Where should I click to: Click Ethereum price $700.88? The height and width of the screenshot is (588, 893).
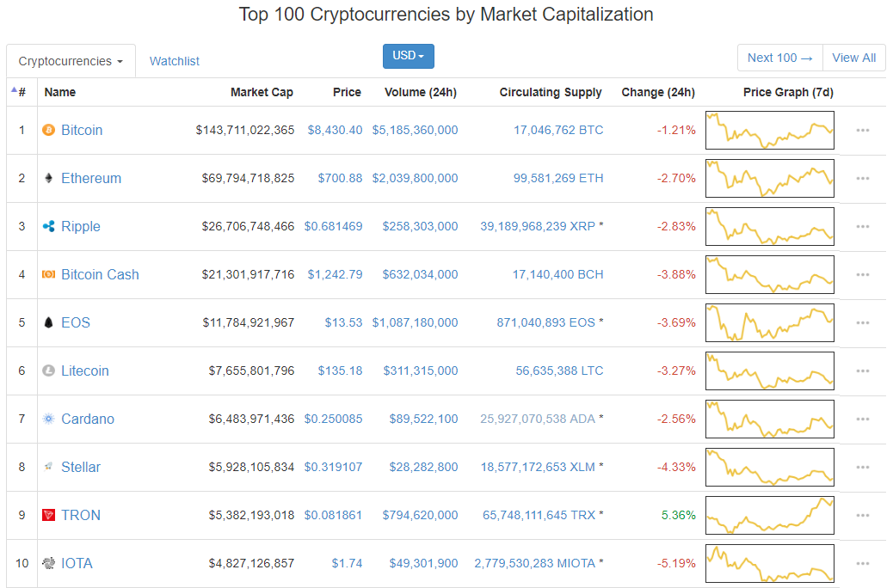[x=340, y=178]
